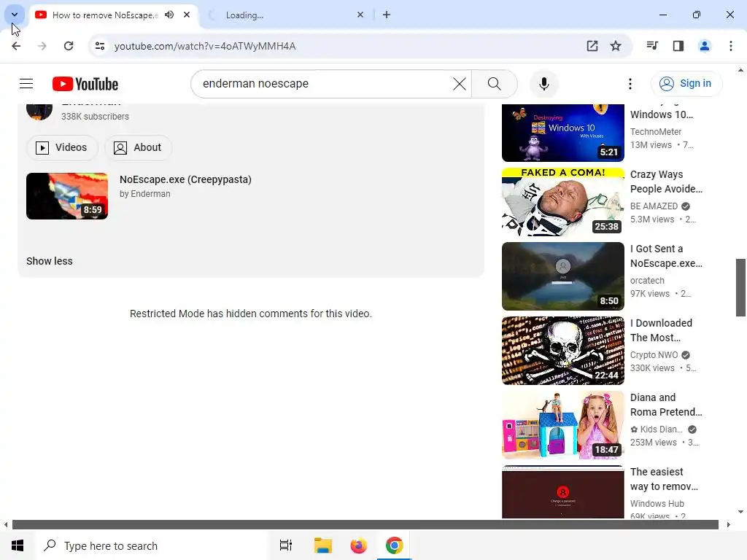747x560 pixels.
Task: Click the orcatech channel name
Action: point(647,281)
